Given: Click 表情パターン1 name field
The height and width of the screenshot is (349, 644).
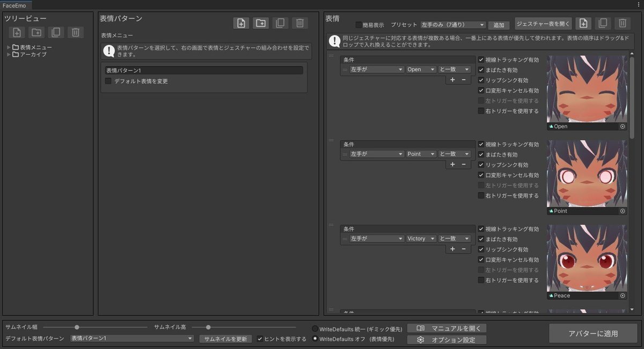Looking at the screenshot, I should [203, 70].
